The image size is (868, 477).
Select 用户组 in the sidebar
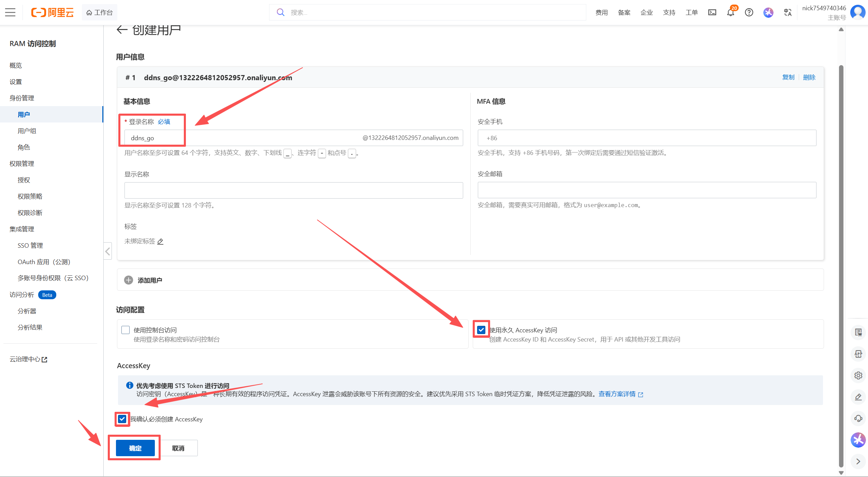pos(27,131)
